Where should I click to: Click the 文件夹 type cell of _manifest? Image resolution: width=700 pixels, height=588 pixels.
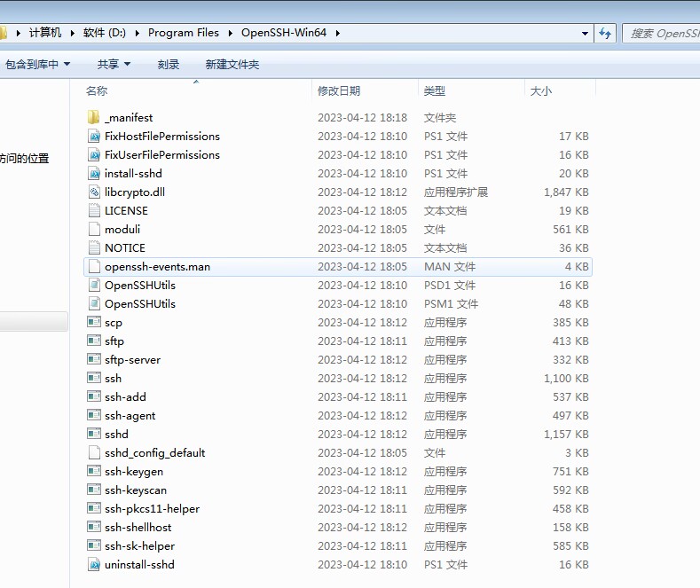[440, 118]
